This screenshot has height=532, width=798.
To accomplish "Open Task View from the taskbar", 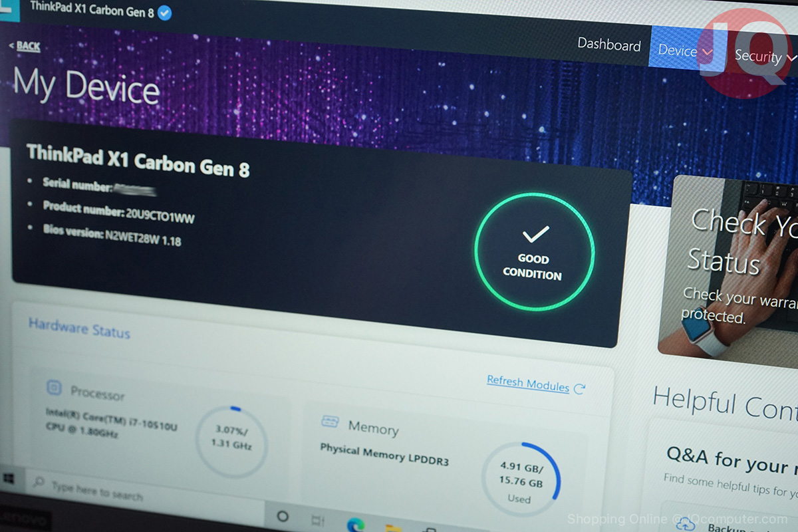I will (x=318, y=520).
